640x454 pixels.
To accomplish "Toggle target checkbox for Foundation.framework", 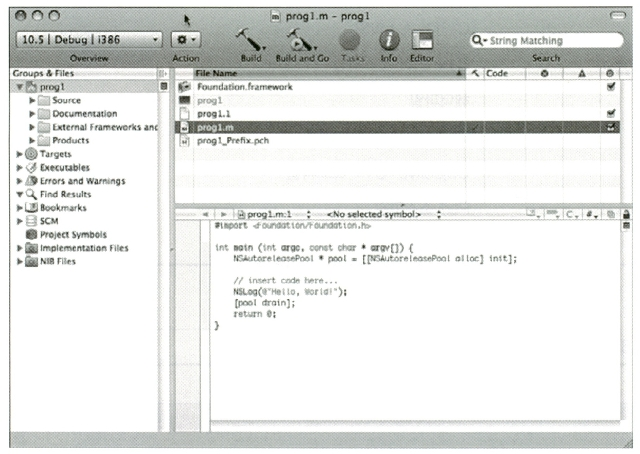I will (610, 87).
